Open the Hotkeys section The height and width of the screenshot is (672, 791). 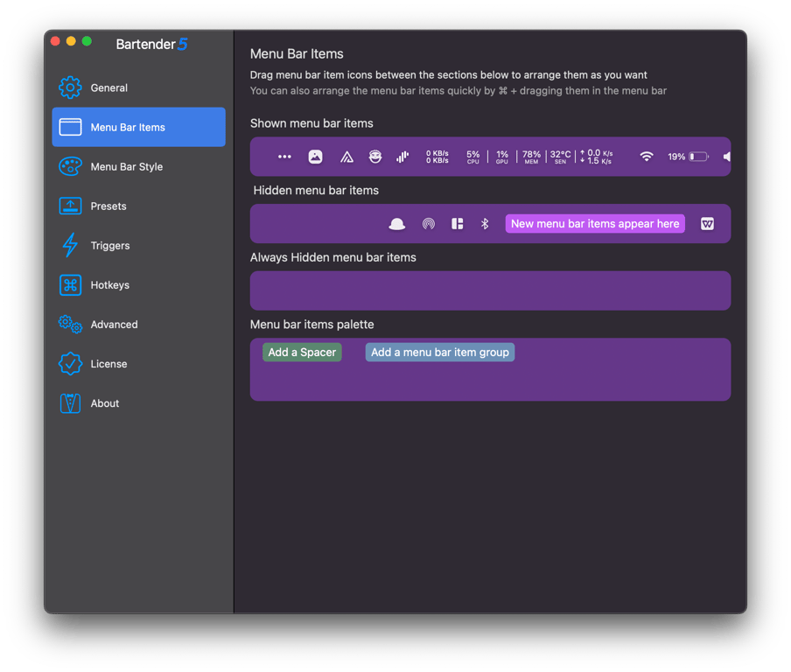[139, 285]
